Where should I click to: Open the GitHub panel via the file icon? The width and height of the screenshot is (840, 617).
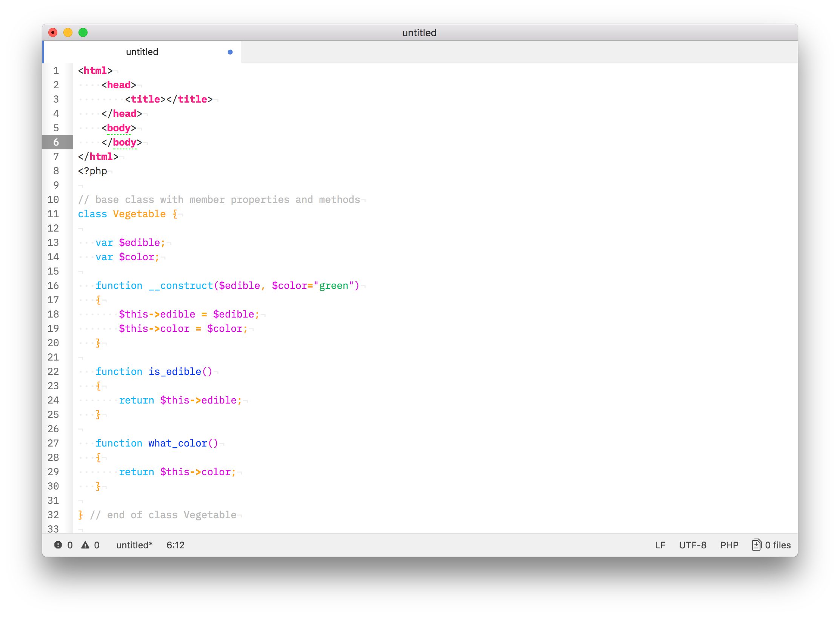pyautogui.click(x=757, y=545)
